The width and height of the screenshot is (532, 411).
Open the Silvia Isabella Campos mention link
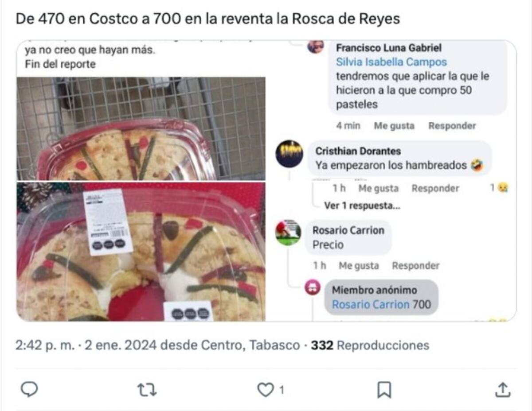coord(391,62)
